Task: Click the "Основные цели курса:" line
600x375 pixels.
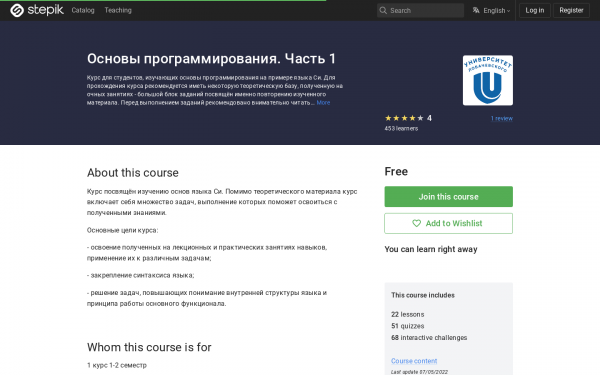Action: pyautogui.click(x=122, y=230)
